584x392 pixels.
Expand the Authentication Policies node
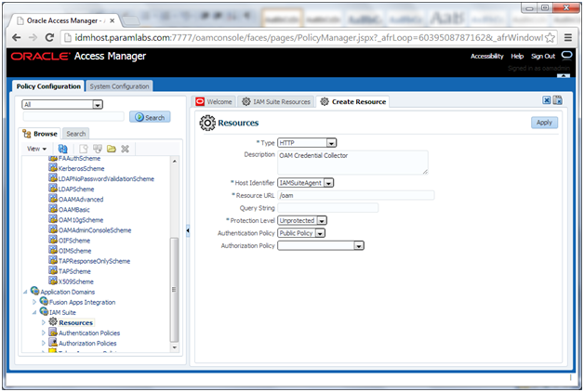pos(43,333)
